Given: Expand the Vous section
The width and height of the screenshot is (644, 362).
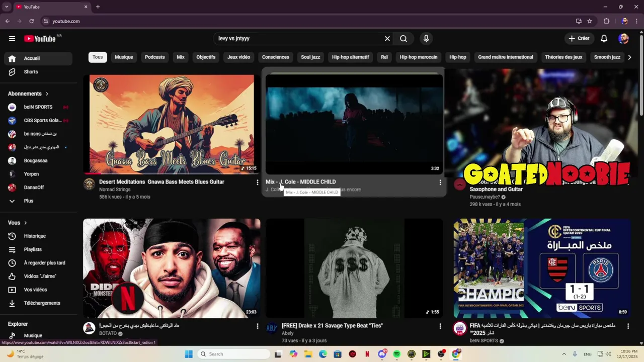Looking at the screenshot, I should tap(18, 223).
